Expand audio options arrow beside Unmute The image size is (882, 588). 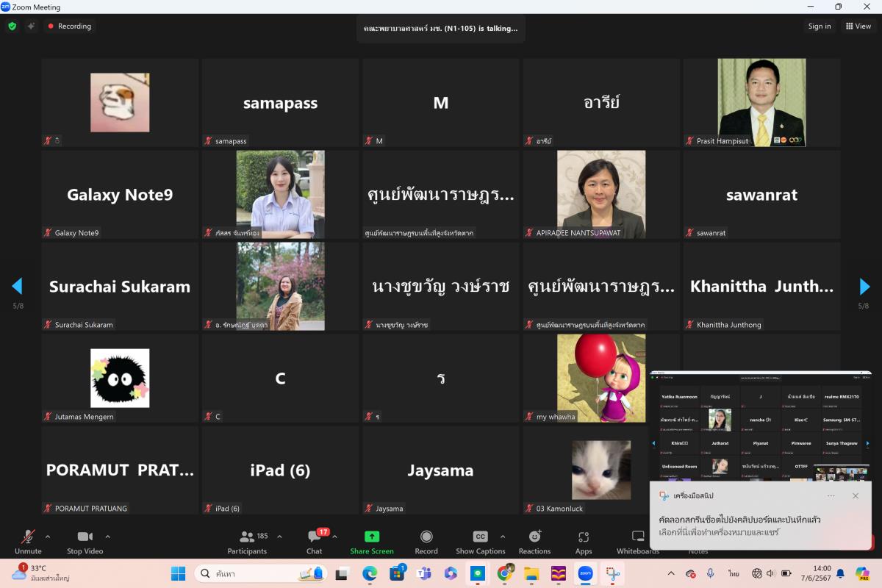(x=48, y=536)
